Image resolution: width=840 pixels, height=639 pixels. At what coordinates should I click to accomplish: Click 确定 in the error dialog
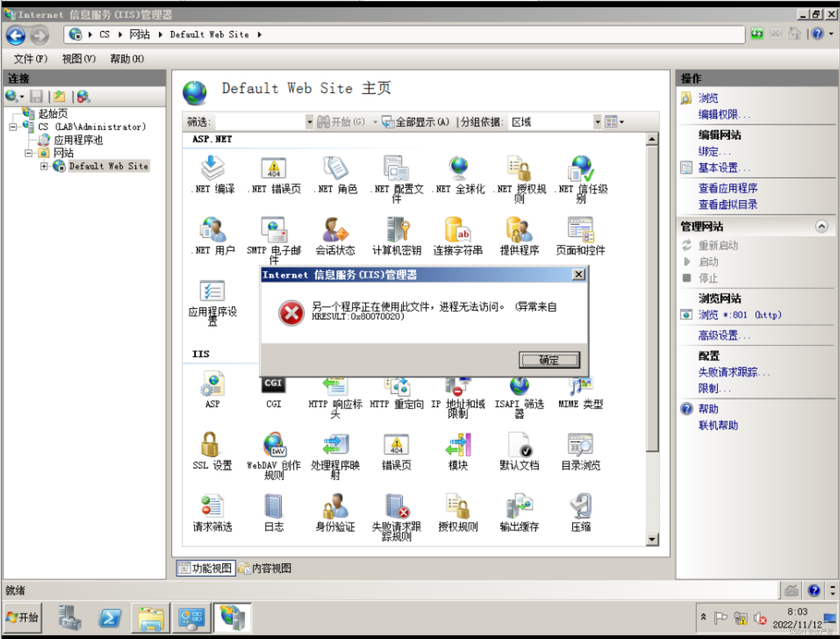click(549, 360)
